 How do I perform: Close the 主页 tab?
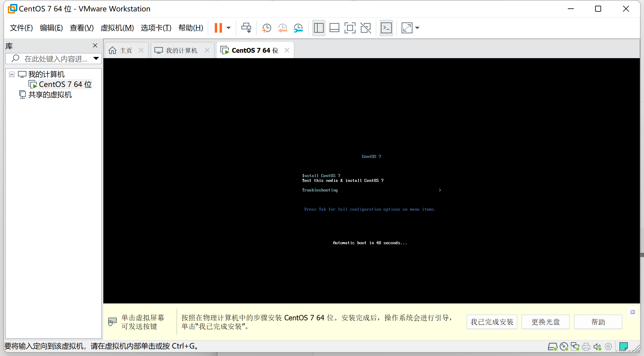[141, 50]
